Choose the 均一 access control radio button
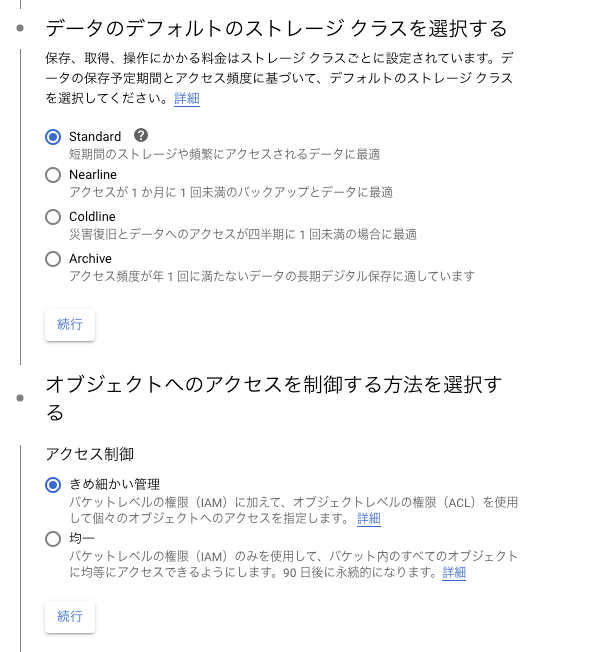 [53, 539]
